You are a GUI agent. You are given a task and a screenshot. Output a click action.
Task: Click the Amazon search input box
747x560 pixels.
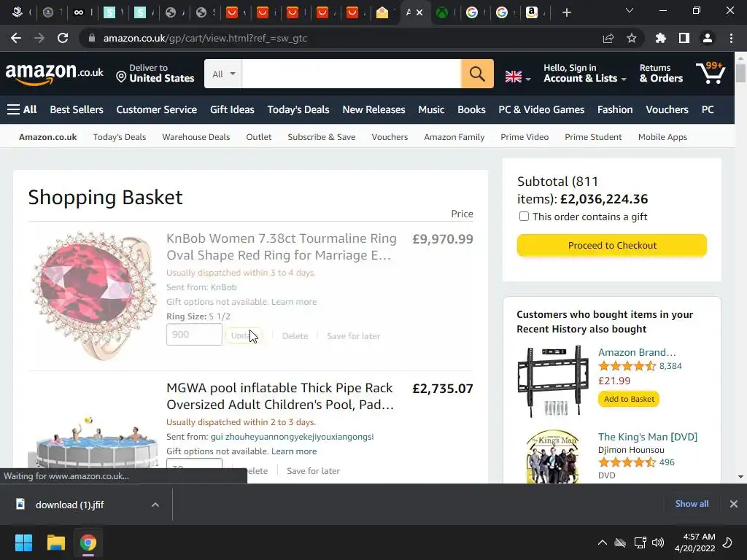[x=352, y=74]
